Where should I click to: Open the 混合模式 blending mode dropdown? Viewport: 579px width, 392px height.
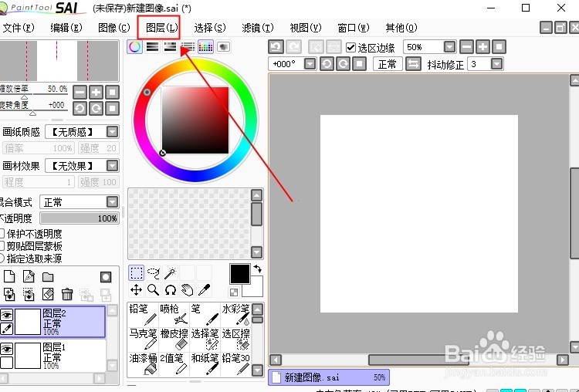(112, 202)
